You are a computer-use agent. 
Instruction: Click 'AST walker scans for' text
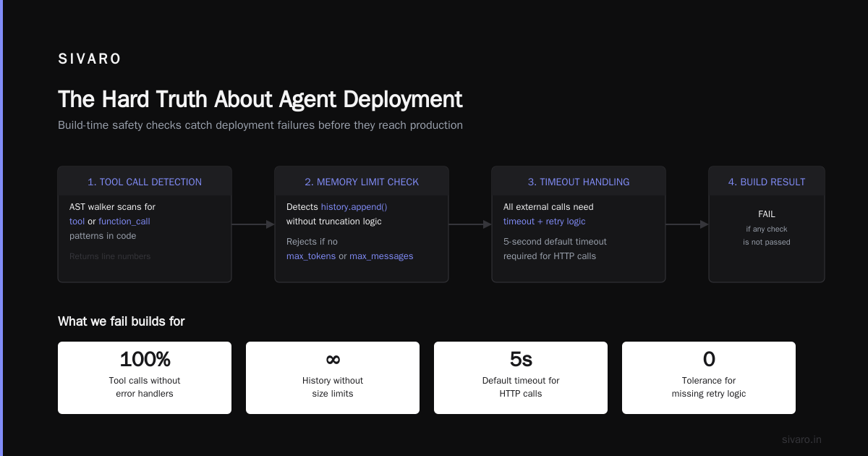pos(112,207)
